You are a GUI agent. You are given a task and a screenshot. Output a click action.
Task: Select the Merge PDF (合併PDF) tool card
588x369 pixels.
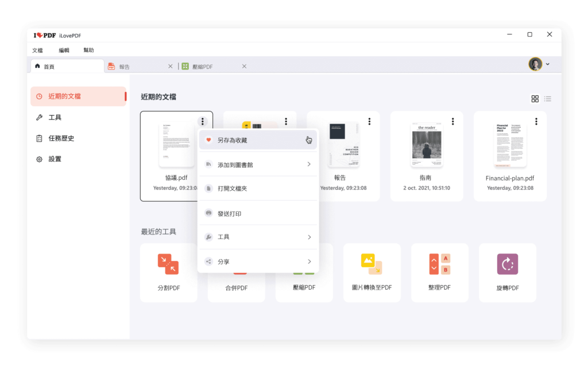click(236, 287)
